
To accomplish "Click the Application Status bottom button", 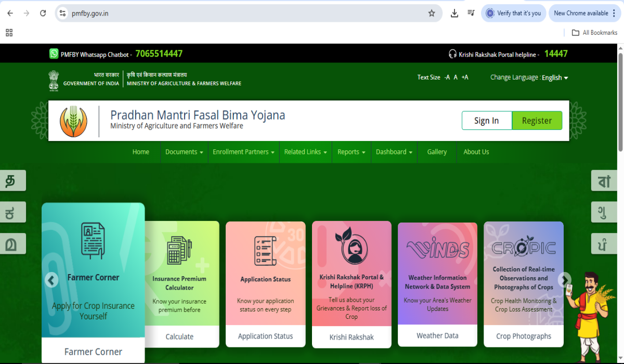I will pyautogui.click(x=265, y=336).
